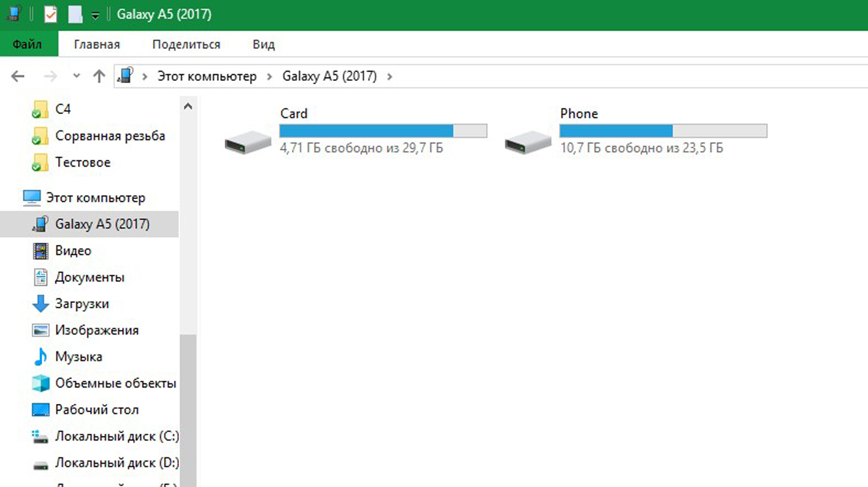This screenshot has width=868, height=487.
Task: Click the Card storage drive icon
Action: pos(248,142)
